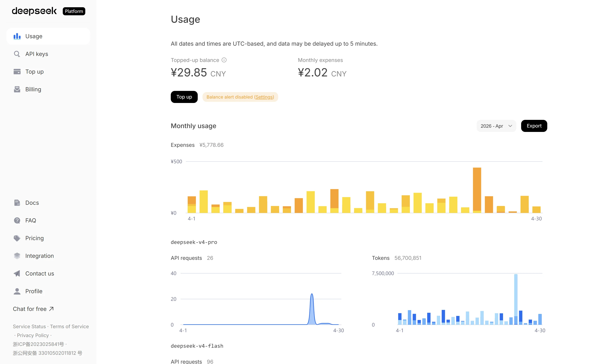
Task: Click the Top up card icon
Action: [x=17, y=72]
